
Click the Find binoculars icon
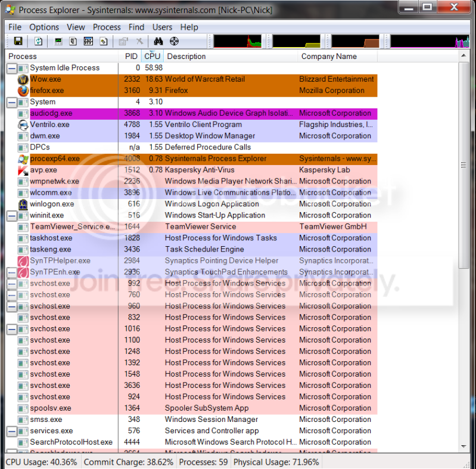pos(158,41)
